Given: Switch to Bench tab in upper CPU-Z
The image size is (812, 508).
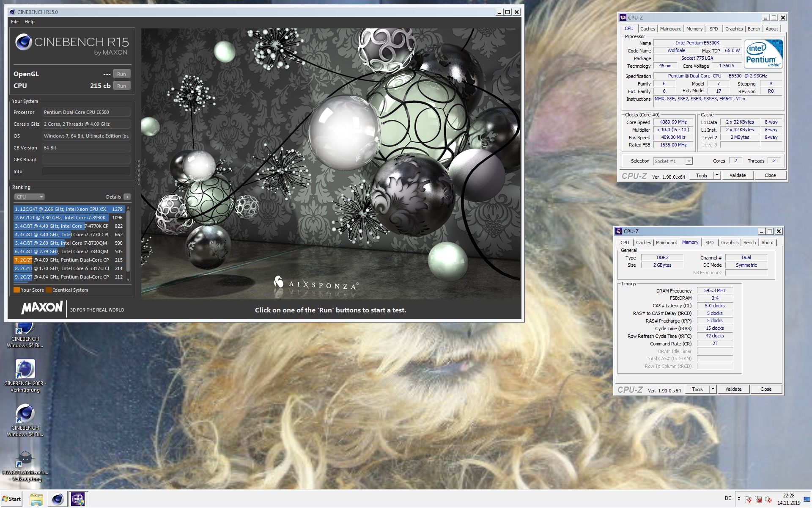Looking at the screenshot, I should (754, 29).
